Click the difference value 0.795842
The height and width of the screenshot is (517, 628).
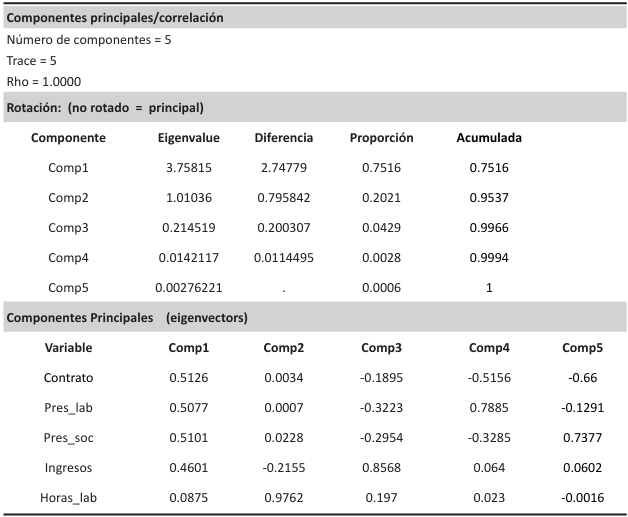point(283,198)
